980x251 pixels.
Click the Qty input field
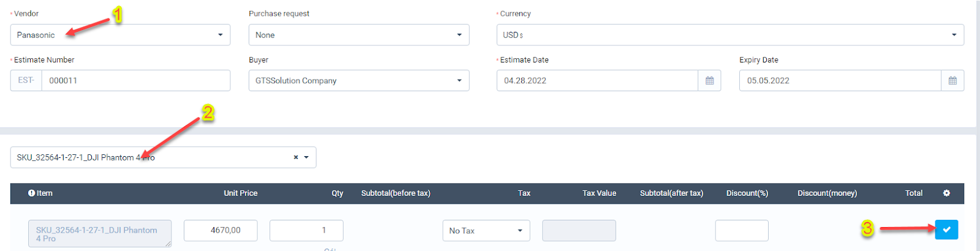click(x=306, y=231)
